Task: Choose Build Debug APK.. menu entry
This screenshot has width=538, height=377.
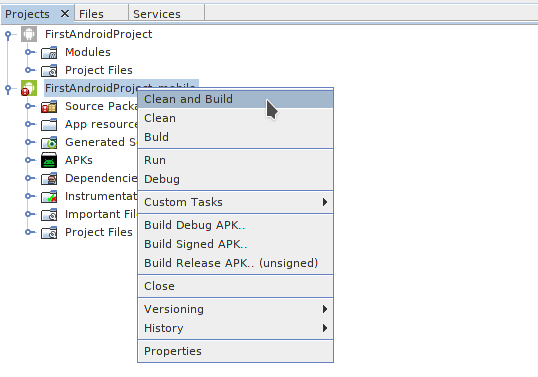Action: [x=235, y=225]
